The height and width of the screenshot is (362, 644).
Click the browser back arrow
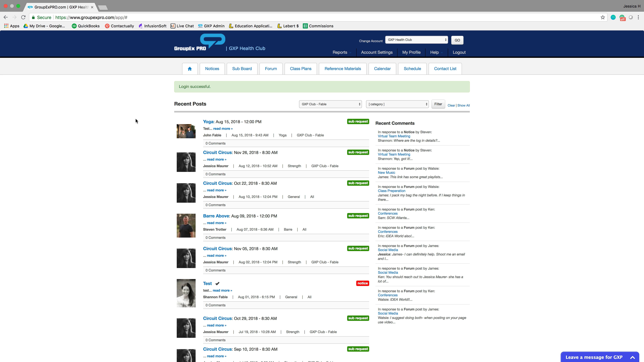click(x=6, y=17)
